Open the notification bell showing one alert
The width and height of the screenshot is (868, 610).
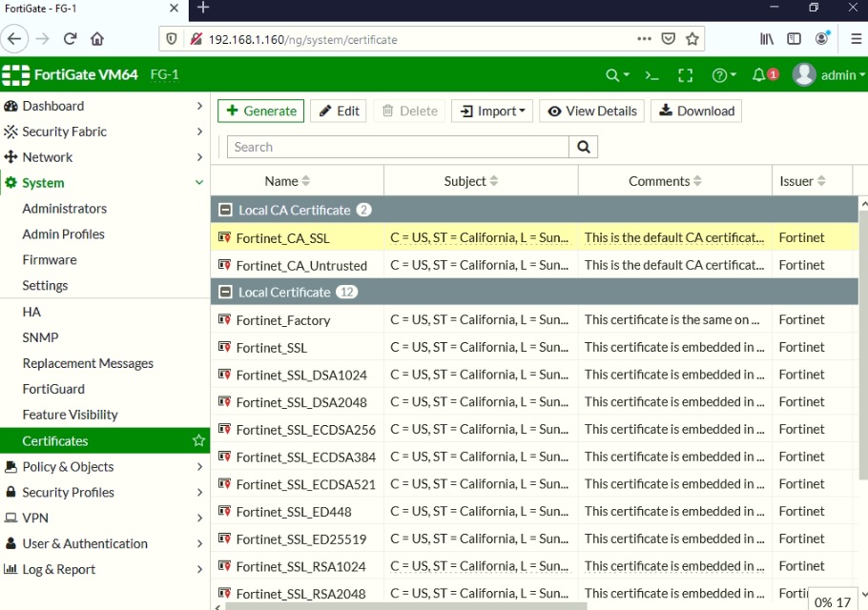[760, 74]
